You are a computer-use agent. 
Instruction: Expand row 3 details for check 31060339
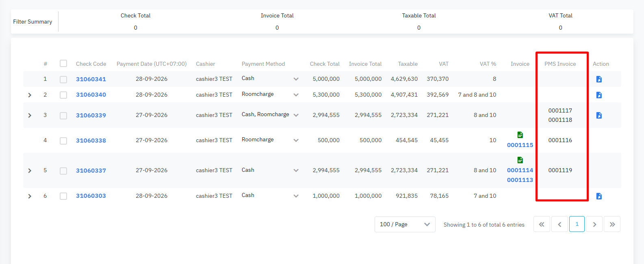[30, 115]
